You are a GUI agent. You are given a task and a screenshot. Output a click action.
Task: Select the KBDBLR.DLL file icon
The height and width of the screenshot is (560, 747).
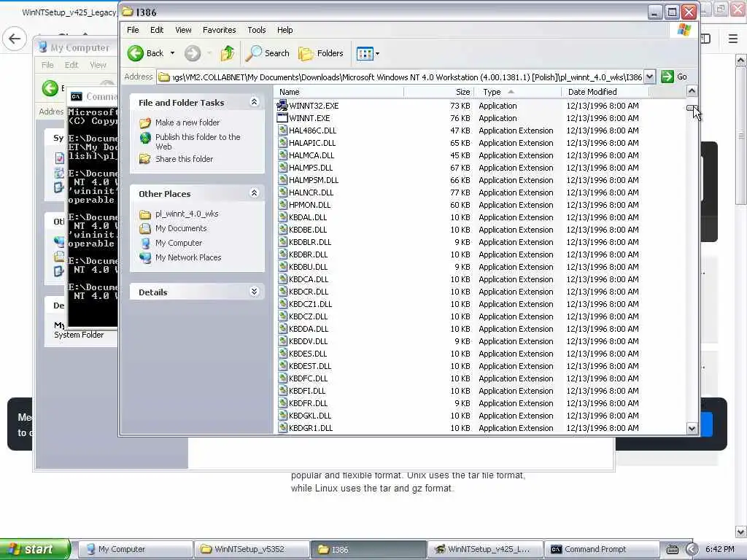pos(282,241)
